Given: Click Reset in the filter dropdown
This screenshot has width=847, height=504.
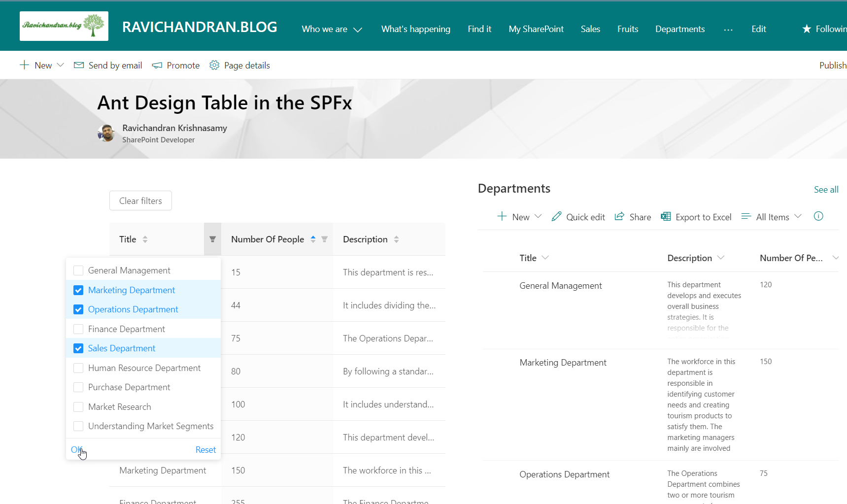Looking at the screenshot, I should click(205, 450).
